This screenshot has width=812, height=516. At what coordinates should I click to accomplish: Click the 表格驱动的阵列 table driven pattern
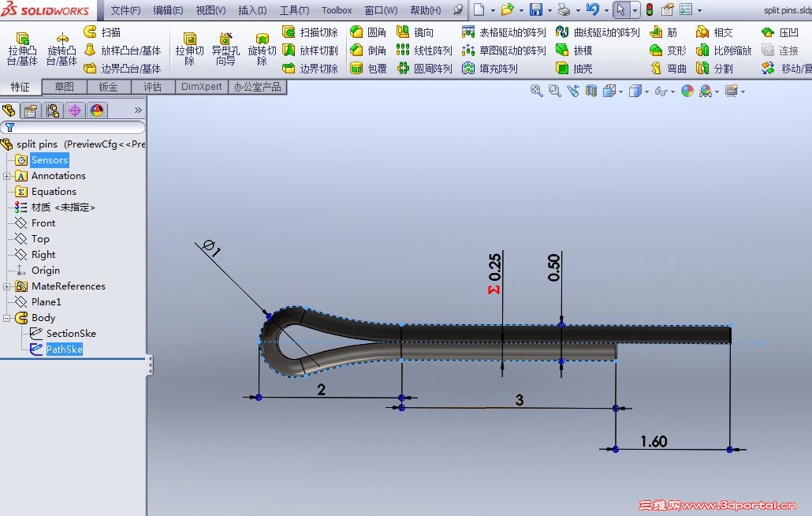[504, 32]
